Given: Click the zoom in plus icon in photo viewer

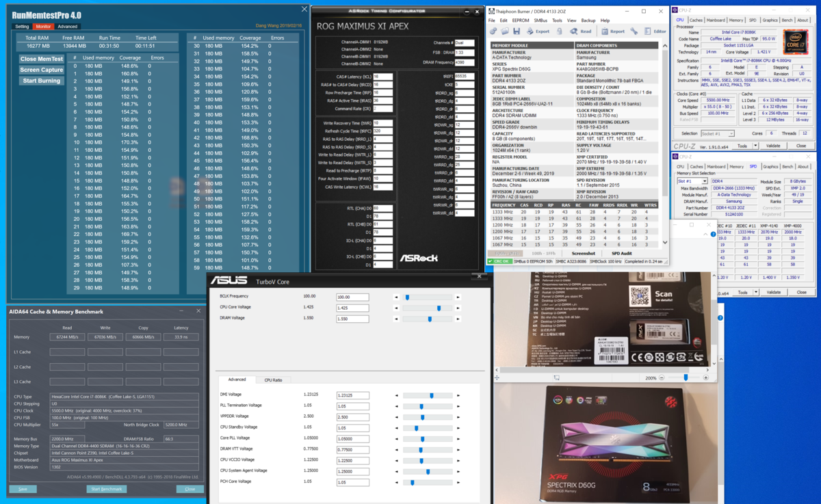Looking at the screenshot, I should coord(705,377).
